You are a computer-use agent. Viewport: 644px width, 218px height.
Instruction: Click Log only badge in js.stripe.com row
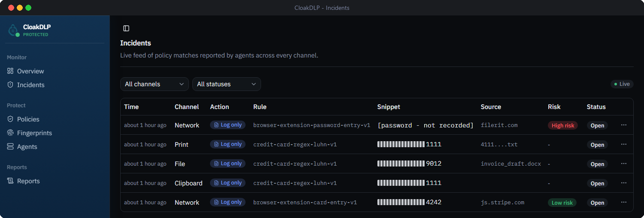[228, 202]
